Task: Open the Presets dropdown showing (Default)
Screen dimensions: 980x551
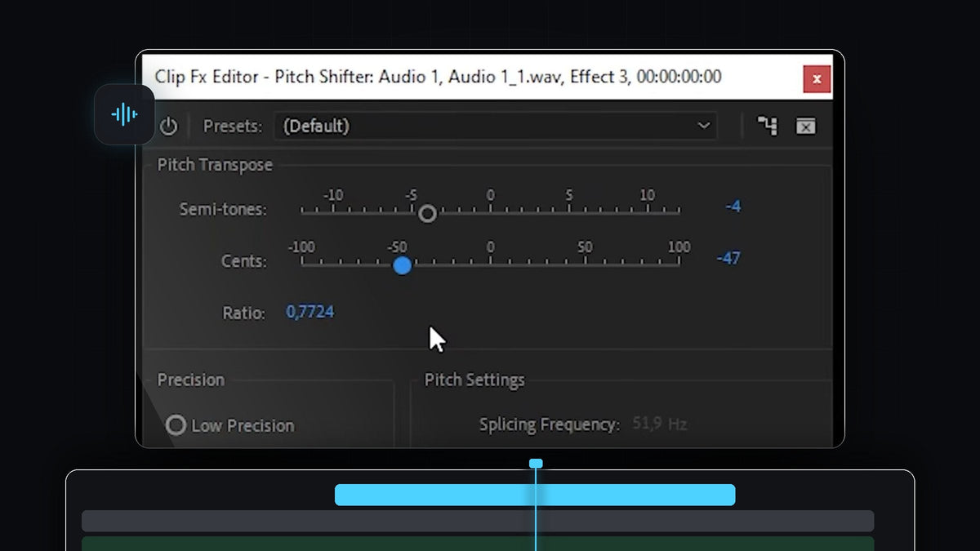Action: pyautogui.click(x=495, y=126)
